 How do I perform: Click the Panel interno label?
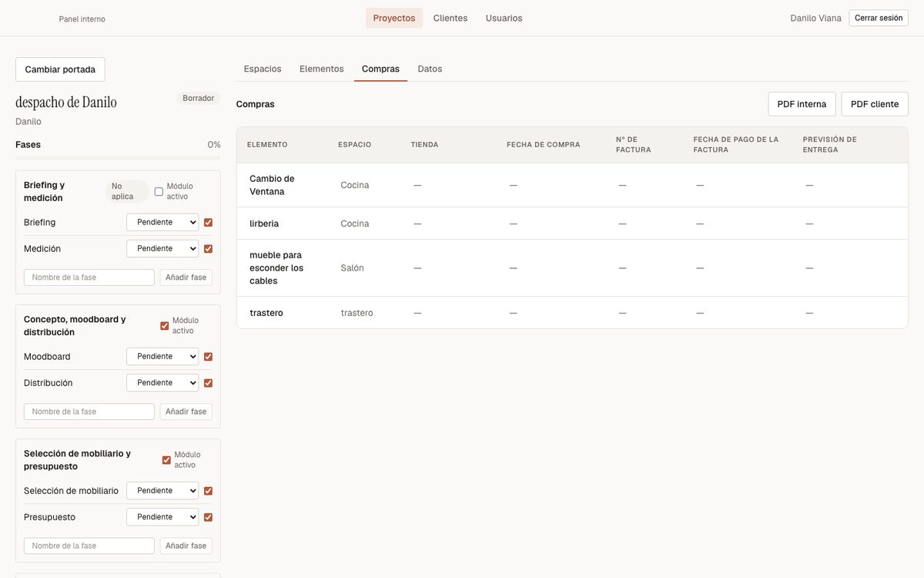(x=82, y=18)
